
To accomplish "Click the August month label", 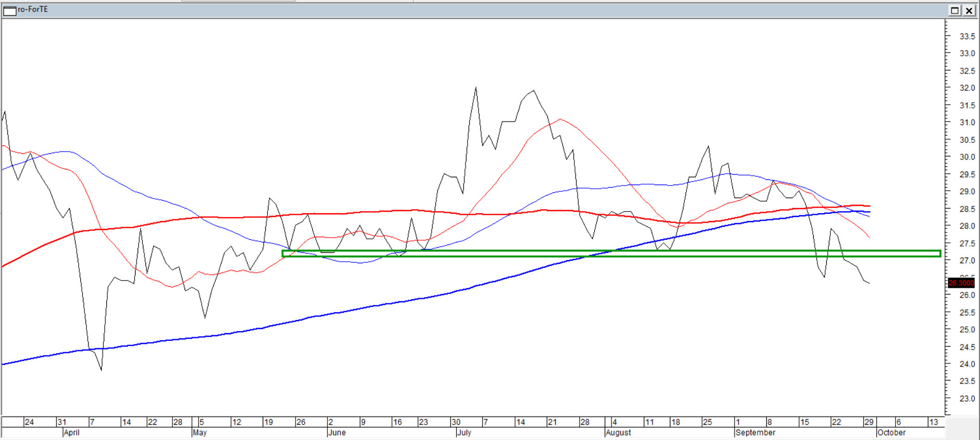I will [x=618, y=433].
